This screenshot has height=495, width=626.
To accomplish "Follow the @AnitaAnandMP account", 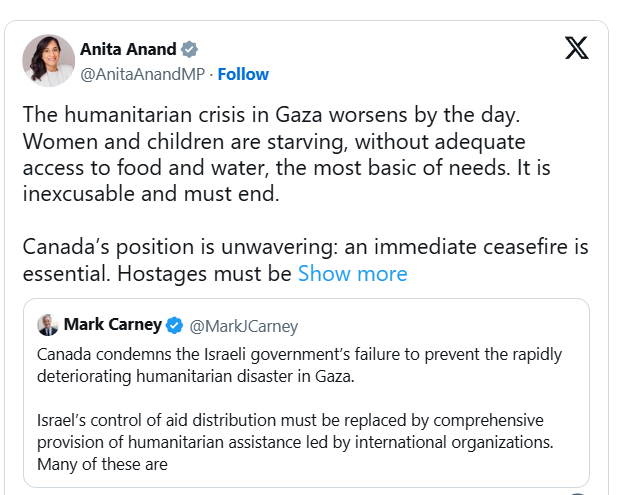I will 243,74.
